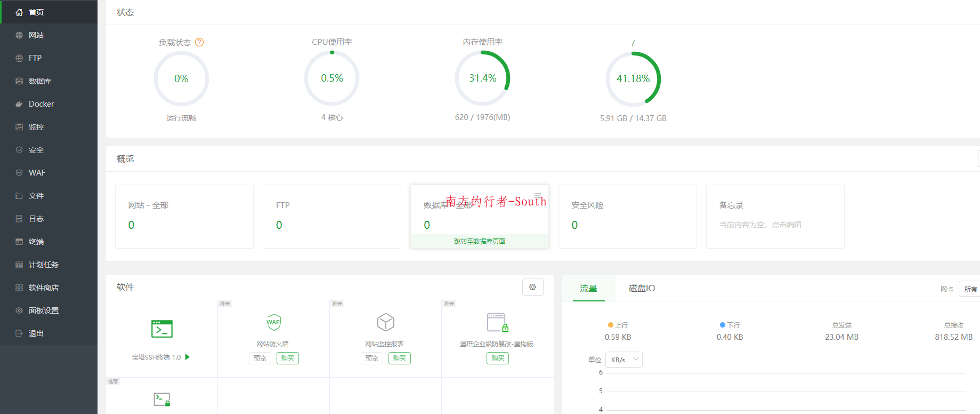Click the home icon beside 首页
Image resolution: width=980 pixels, height=414 pixels.
tap(19, 12)
